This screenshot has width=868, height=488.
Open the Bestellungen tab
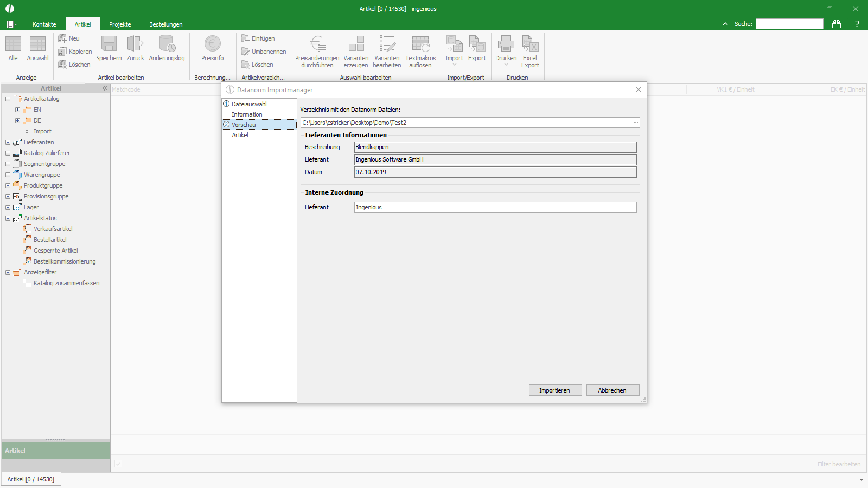pos(166,24)
